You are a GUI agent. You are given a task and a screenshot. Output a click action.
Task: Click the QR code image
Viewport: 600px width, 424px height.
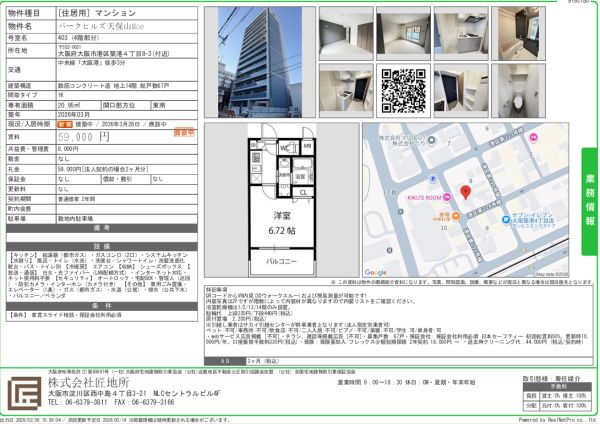(403, 91)
